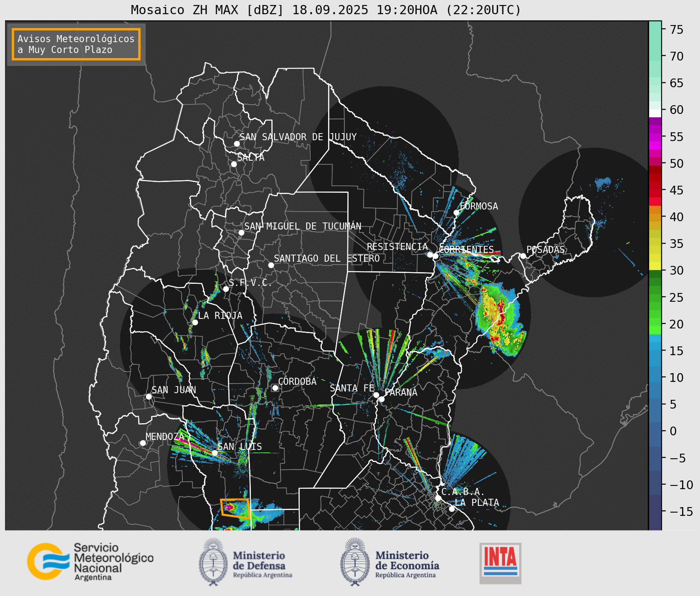
Task: Click the colorbar label 0
Action: [673, 431]
